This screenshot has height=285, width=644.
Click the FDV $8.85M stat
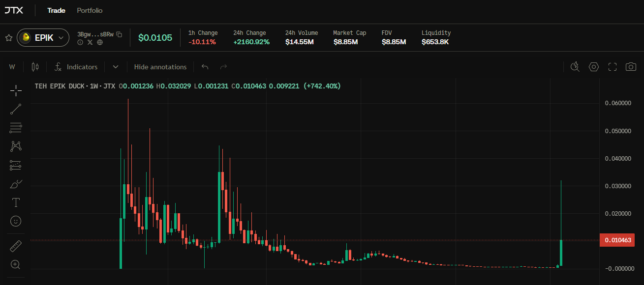(x=394, y=37)
